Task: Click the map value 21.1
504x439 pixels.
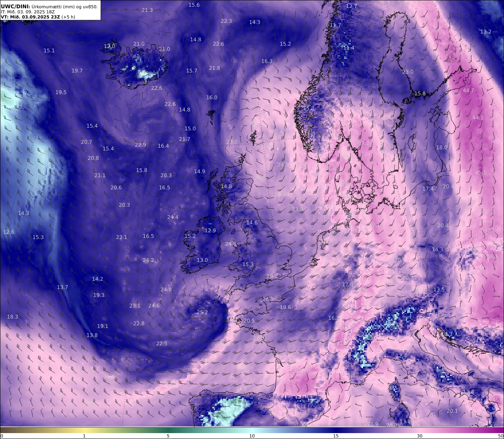Action: [100, 175]
